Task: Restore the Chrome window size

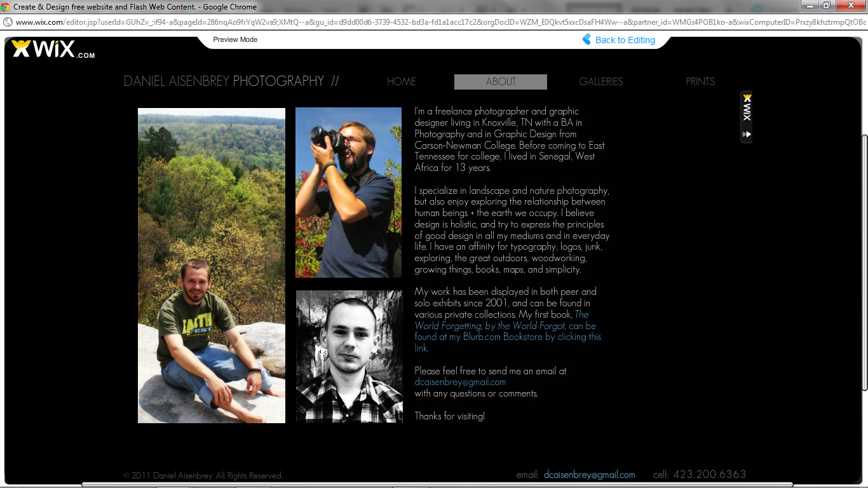Action: 827,6
